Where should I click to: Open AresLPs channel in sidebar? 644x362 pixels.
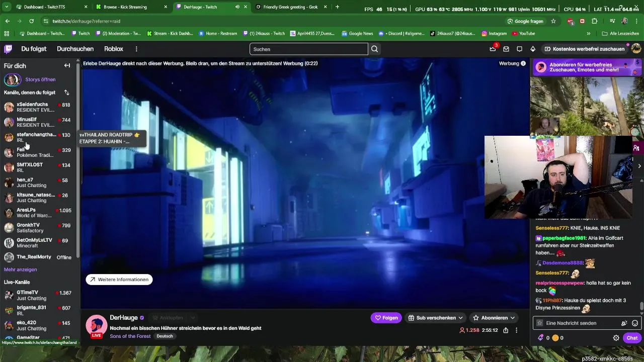point(38,213)
